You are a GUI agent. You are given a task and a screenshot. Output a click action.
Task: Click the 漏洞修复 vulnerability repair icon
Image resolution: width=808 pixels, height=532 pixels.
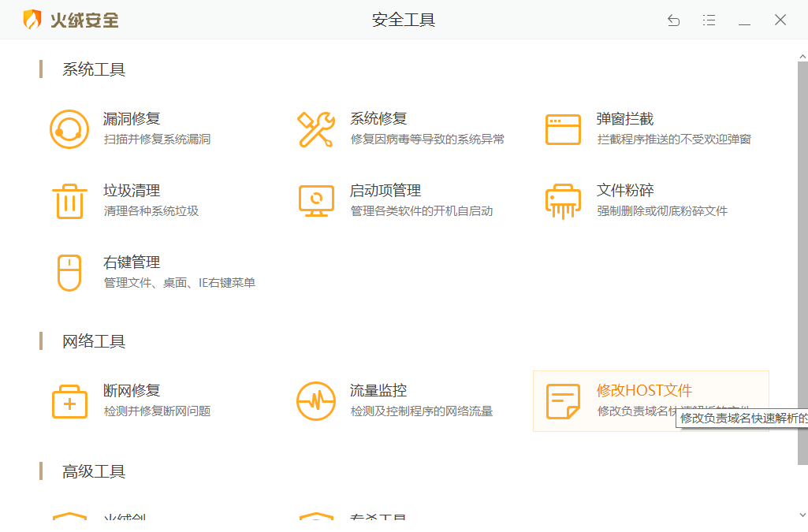[x=69, y=129]
